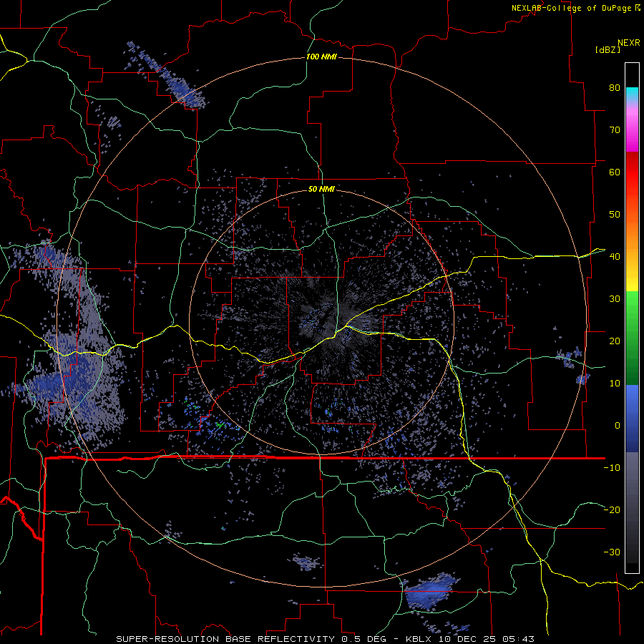Click the green band of the reflectivity color bar

(x=632, y=338)
